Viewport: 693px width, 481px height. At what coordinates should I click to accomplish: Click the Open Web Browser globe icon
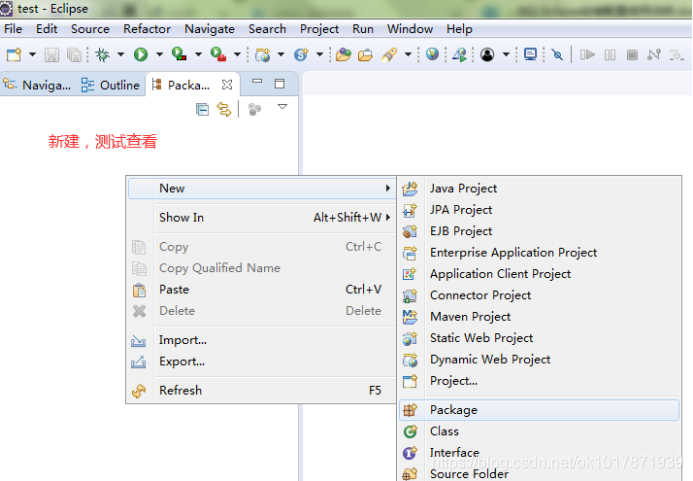tap(432, 54)
